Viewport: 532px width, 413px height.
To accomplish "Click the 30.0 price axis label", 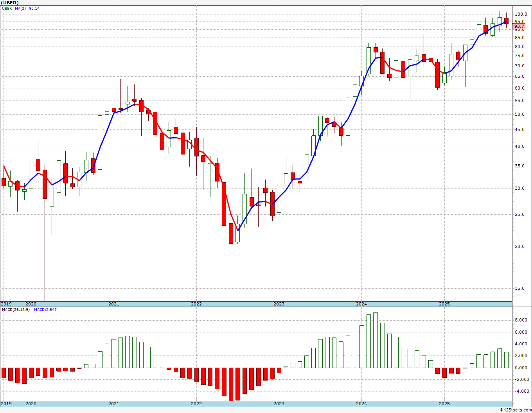I will click(x=519, y=189).
